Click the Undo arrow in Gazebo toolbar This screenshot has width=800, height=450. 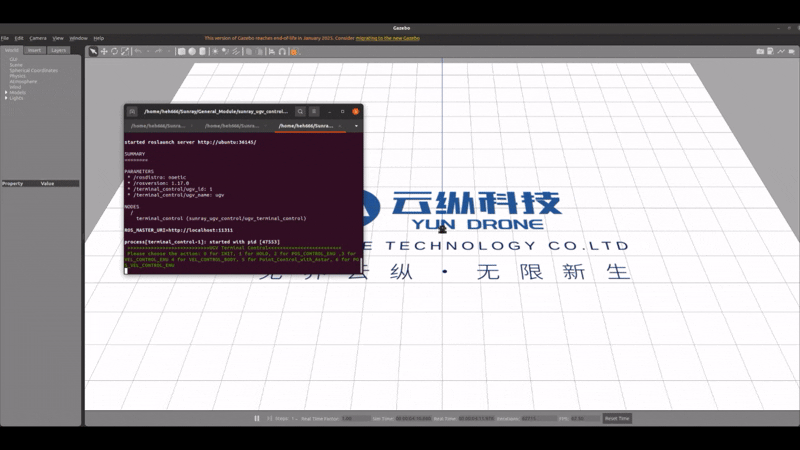[138, 51]
